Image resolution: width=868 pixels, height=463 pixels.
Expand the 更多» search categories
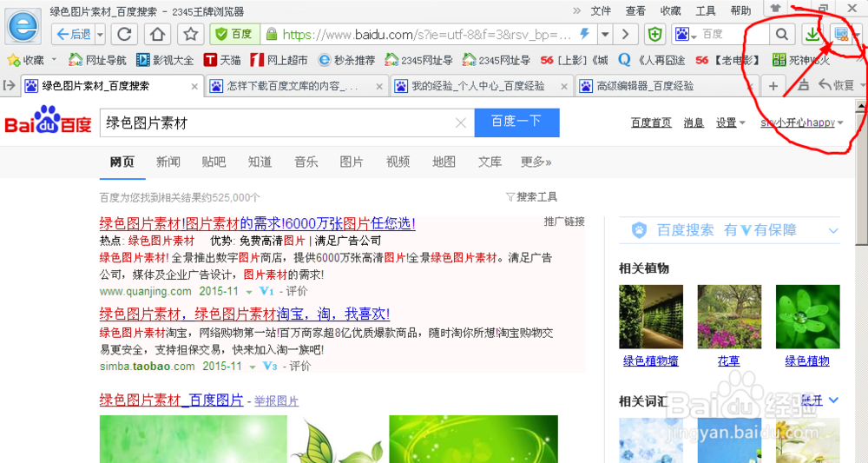click(536, 162)
